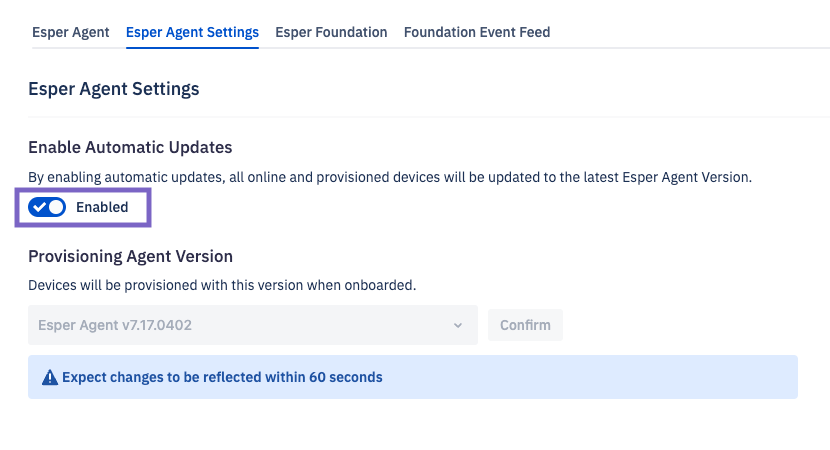Click the 'Expect changes to be reflected' message

pos(222,378)
